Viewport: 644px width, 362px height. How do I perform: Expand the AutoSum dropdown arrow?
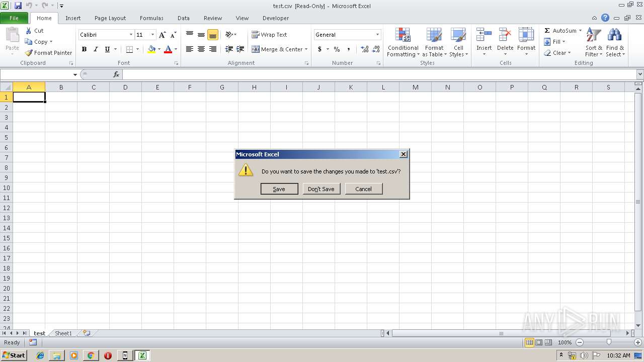[x=580, y=31]
